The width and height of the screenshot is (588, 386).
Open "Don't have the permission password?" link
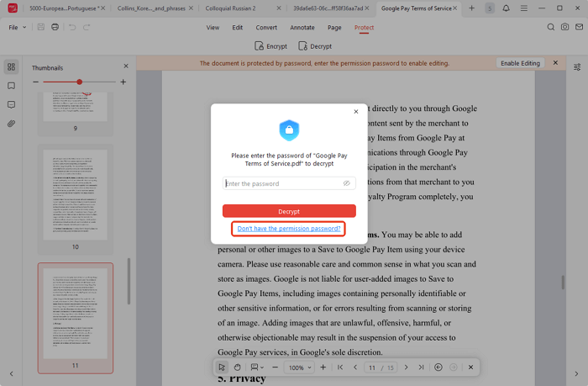tap(289, 229)
